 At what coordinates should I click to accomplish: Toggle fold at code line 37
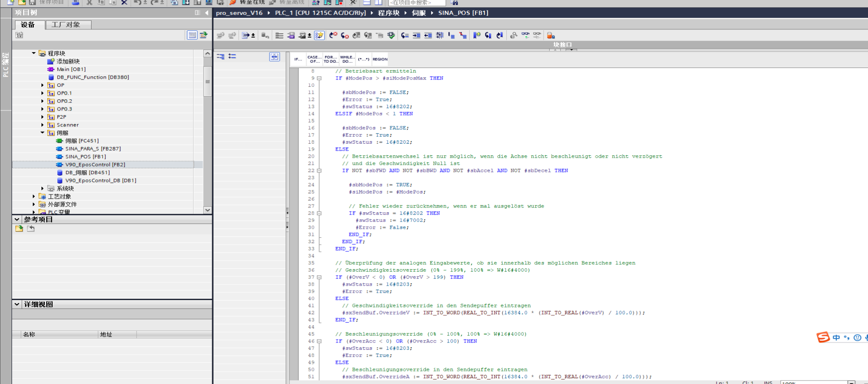pyautogui.click(x=319, y=277)
